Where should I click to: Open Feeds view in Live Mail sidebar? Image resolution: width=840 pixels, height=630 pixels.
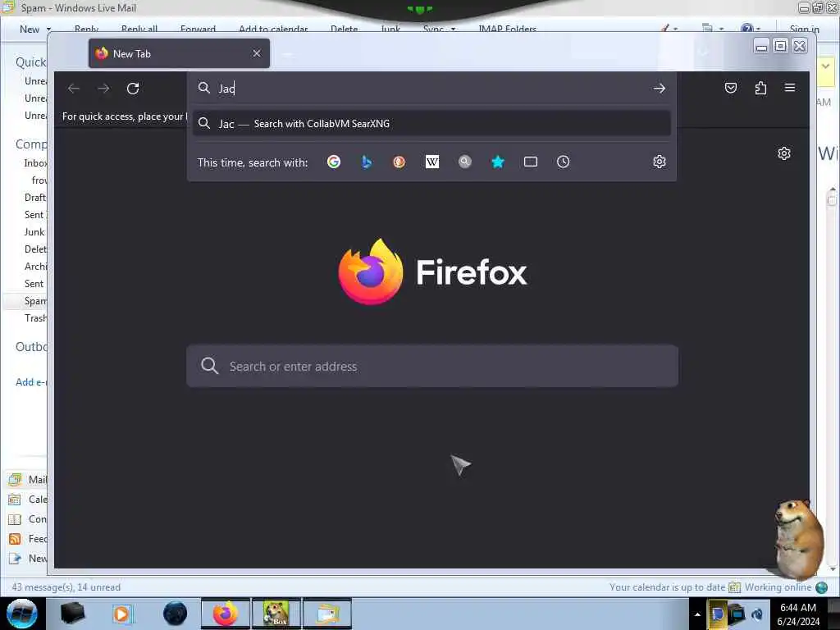tap(28, 539)
